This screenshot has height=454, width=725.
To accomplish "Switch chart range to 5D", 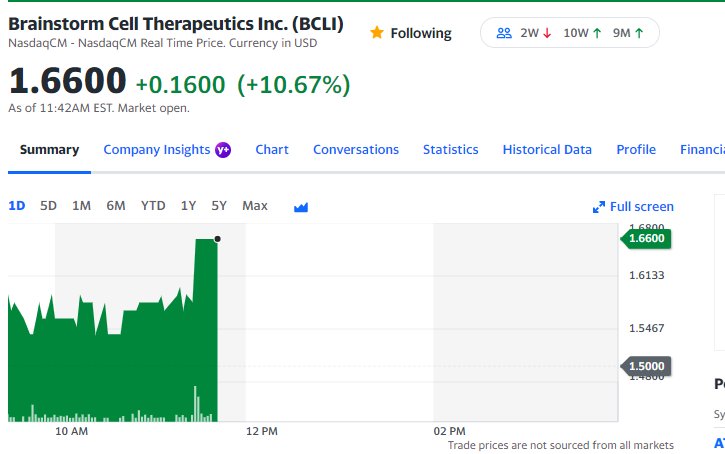I will click(48, 206).
